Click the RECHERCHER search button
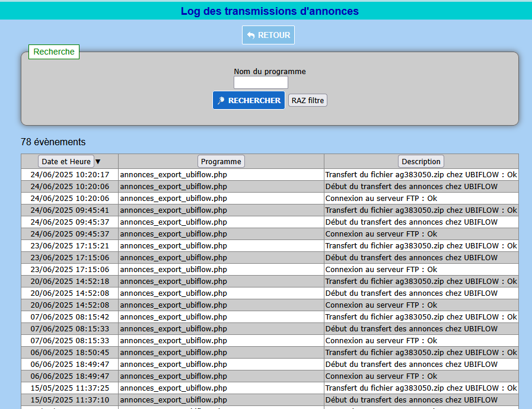The height and width of the screenshot is (409, 532). [249, 100]
